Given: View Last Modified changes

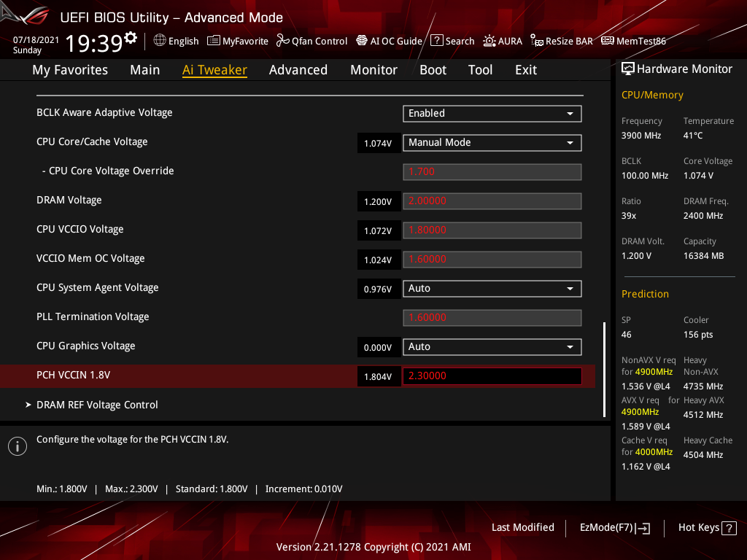Looking at the screenshot, I should 523,527.
